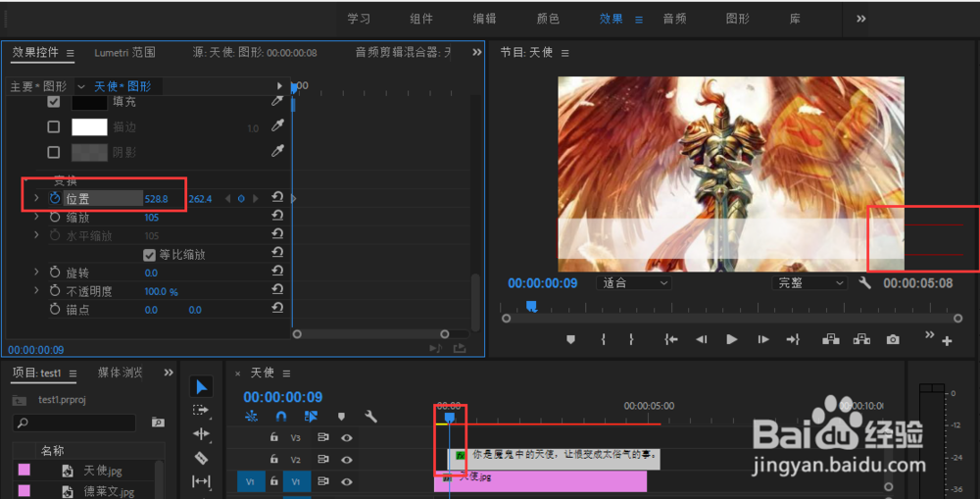980x499 pixels.
Task: Select the Track Select Forward tool
Action: pos(201,410)
